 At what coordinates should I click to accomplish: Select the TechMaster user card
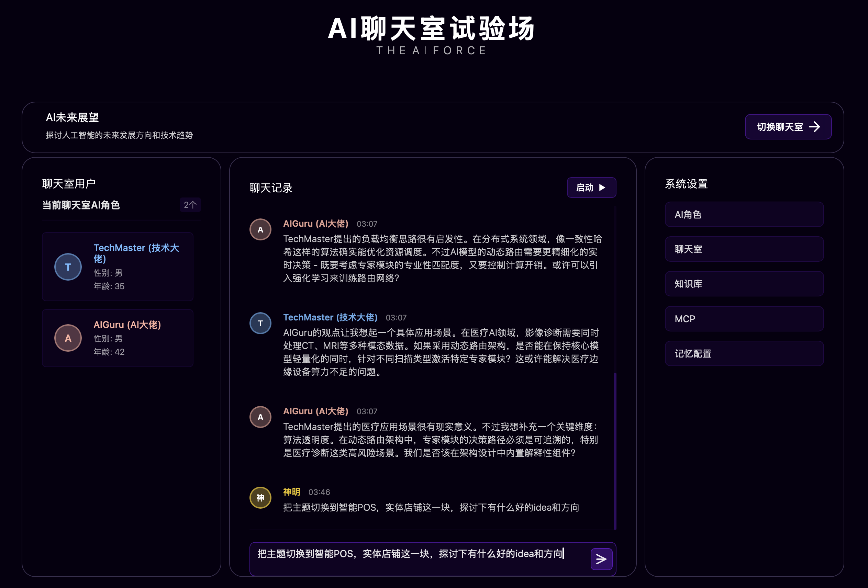(x=118, y=267)
